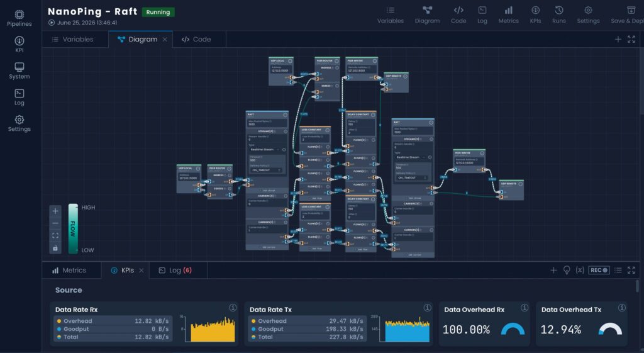Click the FLOW high-low gradient bar
Screen dimensions: 644x353
coord(73,228)
